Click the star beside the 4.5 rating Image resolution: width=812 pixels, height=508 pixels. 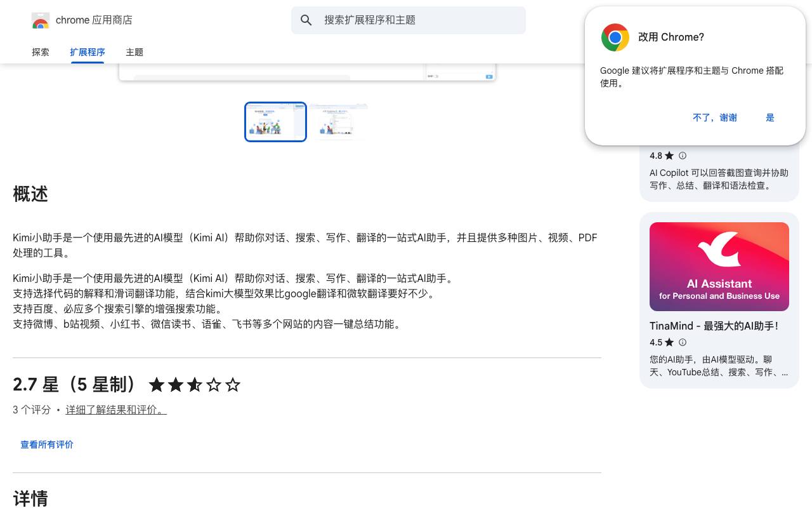[669, 342]
